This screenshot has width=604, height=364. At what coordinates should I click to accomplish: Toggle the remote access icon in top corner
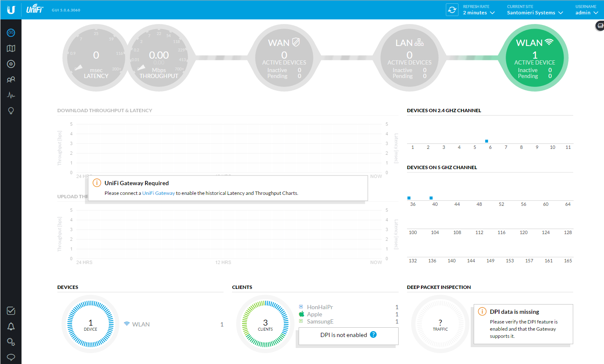[x=599, y=26]
